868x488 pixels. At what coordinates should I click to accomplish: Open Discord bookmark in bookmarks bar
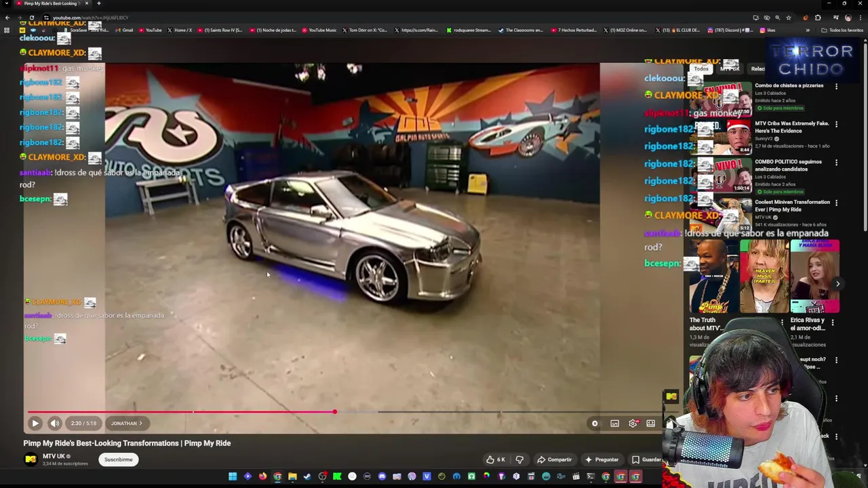point(730,30)
